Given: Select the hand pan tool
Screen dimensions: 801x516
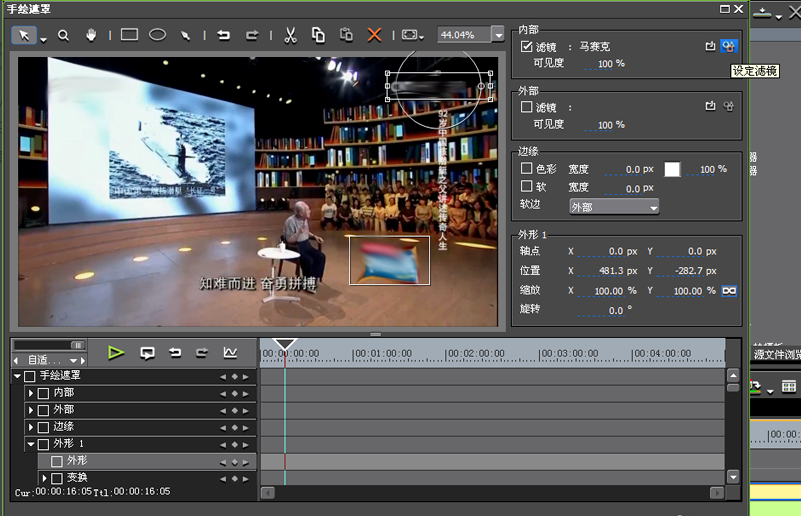Looking at the screenshot, I should point(92,35).
